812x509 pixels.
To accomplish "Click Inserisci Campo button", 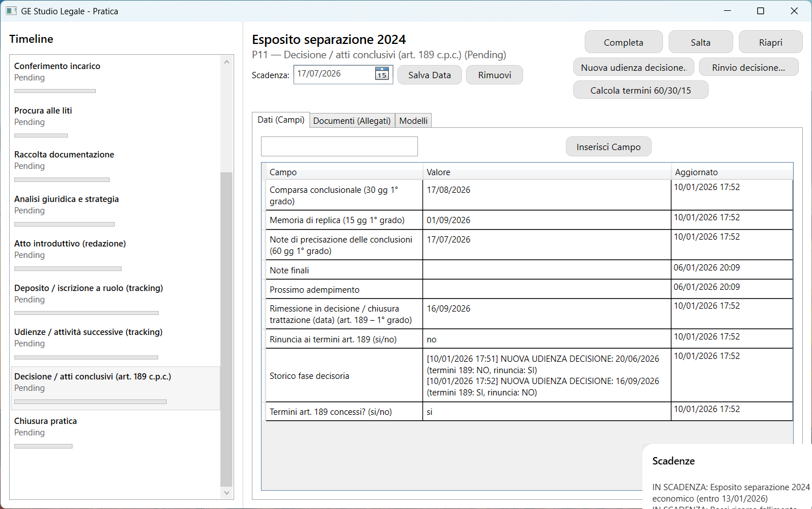I will 608,147.
